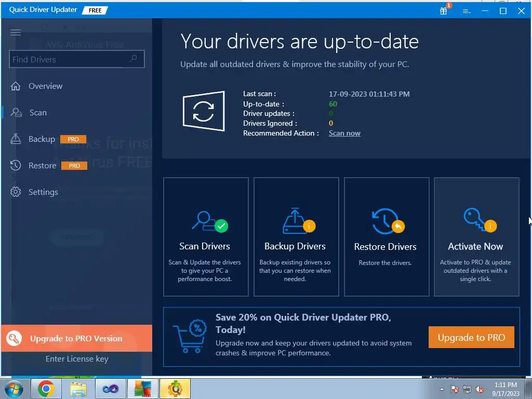The width and height of the screenshot is (532, 399).
Task: Open the gift offers icon in title bar
Action: (x=444, y=11)
